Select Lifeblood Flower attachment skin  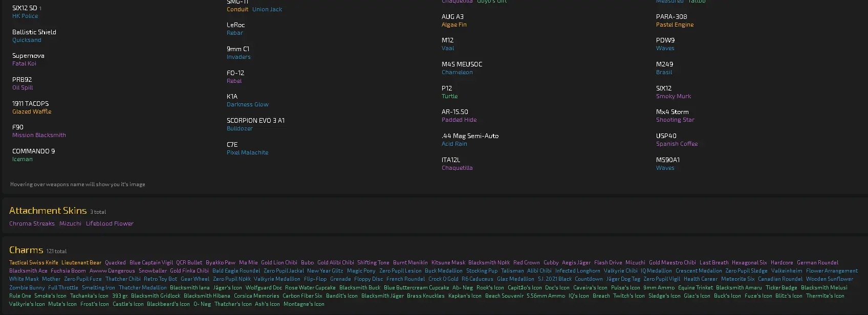(x=110, y=224)
